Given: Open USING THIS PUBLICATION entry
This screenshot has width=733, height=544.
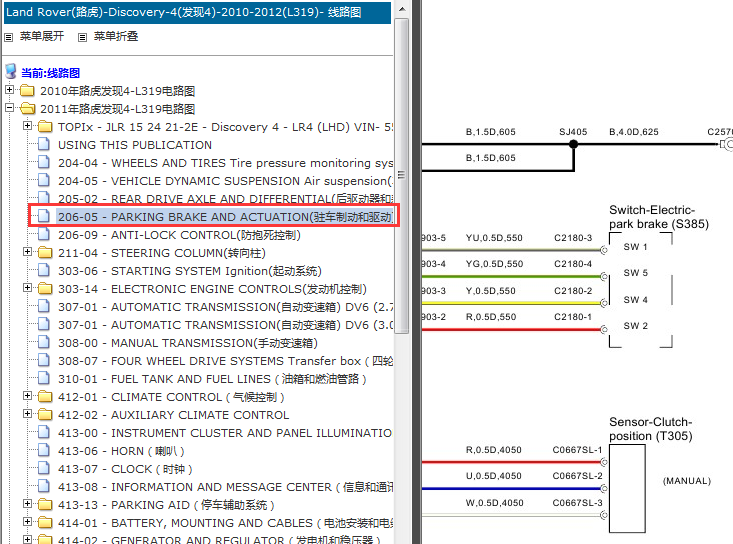Looking at the screenshot, I should (135, 145).
